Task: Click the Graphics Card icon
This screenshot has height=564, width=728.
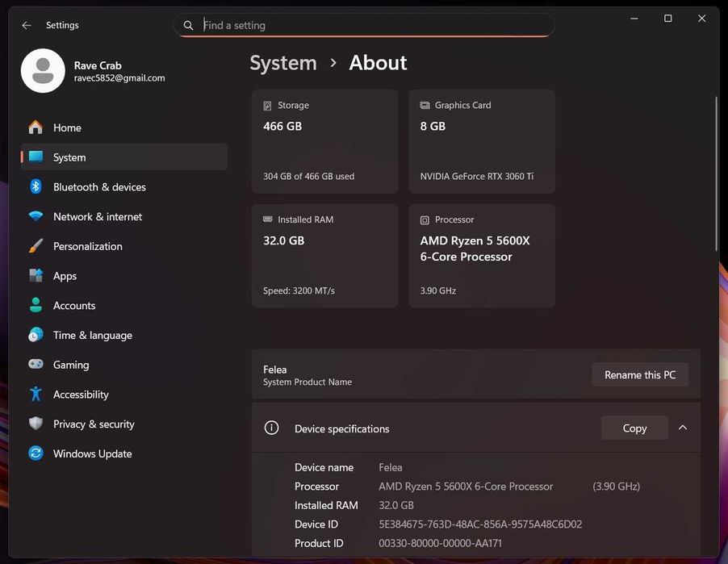Action: click(x=425, y=106)
